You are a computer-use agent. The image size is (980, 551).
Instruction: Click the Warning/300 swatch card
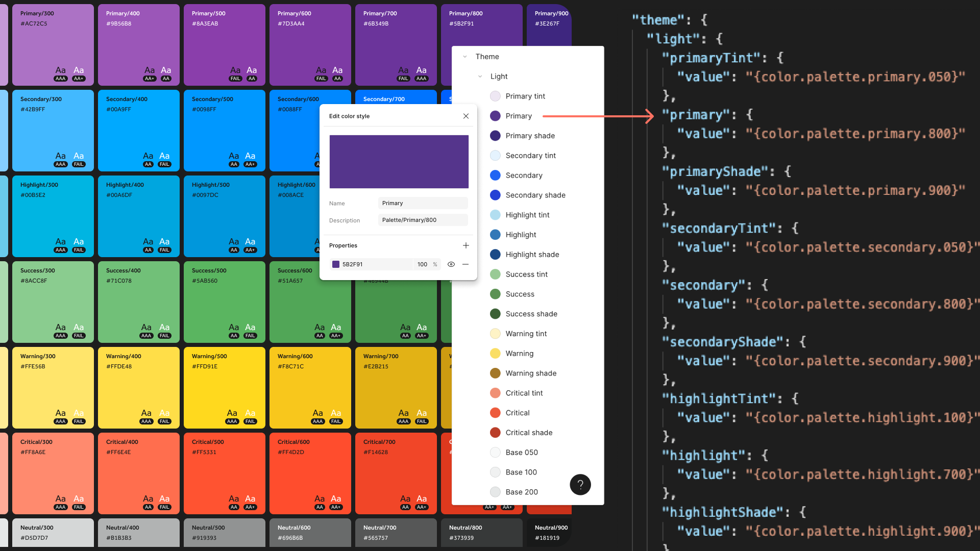coord(53,388)
